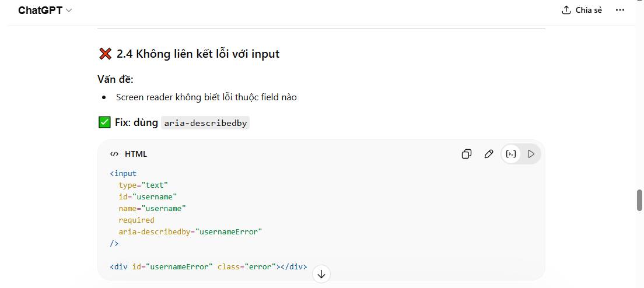Click the aria-describedby="usernameError" code line
Image resolution: width=644 pixels, height=288 pixels.
pyautogui.click(x=190, y=231)
